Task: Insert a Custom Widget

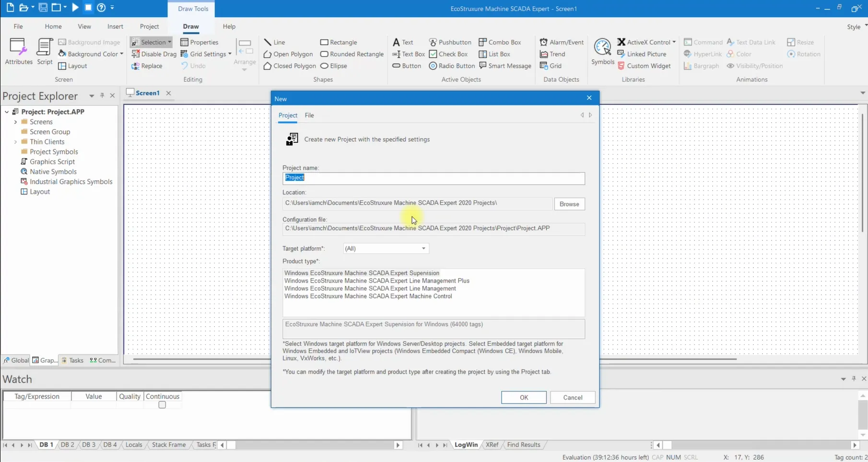Action: coord(644,66)
